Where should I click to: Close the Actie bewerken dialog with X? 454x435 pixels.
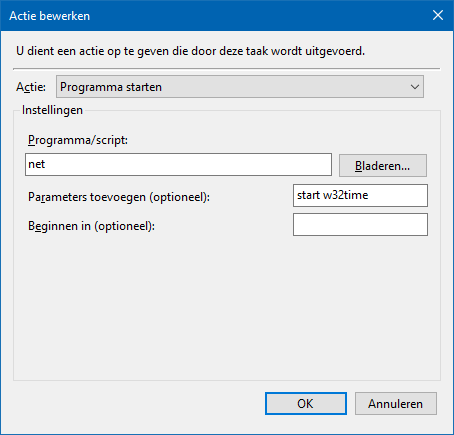(x=438, y=15)
